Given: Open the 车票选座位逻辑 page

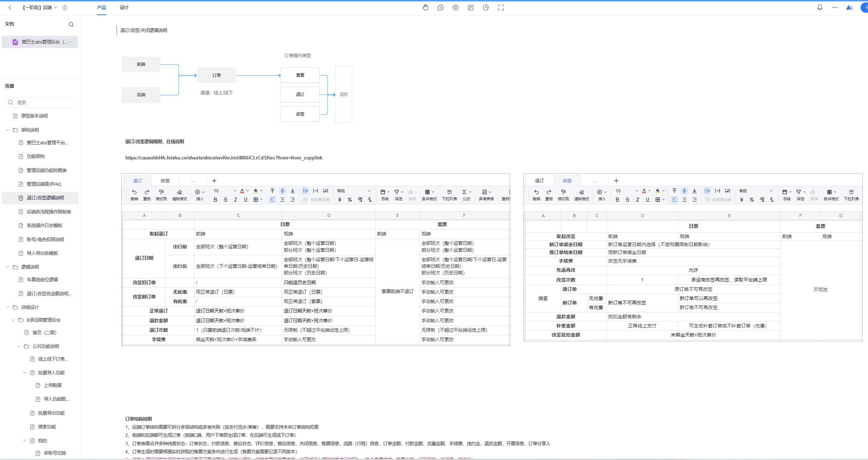Looking at the screenshot, I should pyautogui.click(x=42, y=280).
